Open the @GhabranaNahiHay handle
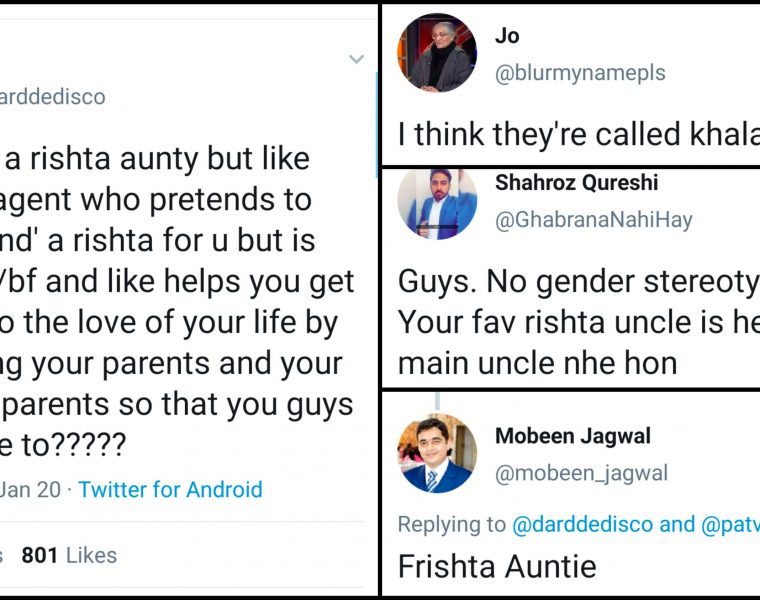760x600 pixels. (x=594, y=220)
